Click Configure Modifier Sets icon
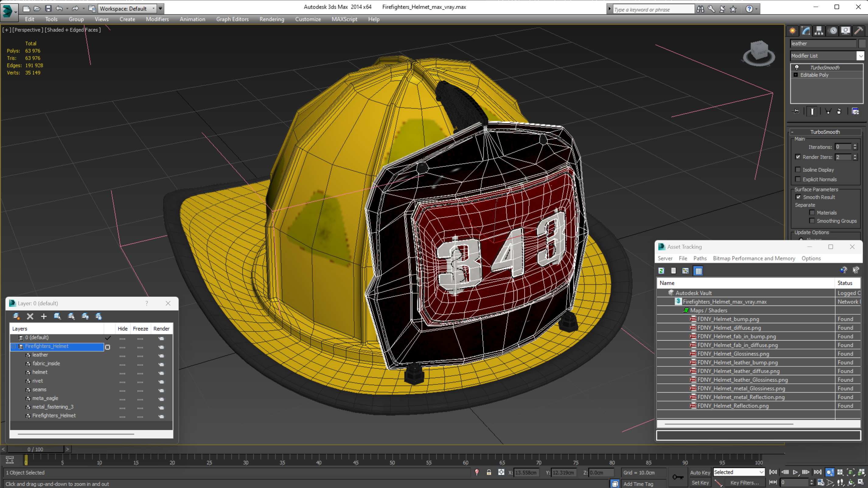This screenshot has height=488, width=868. pos(855,111)
